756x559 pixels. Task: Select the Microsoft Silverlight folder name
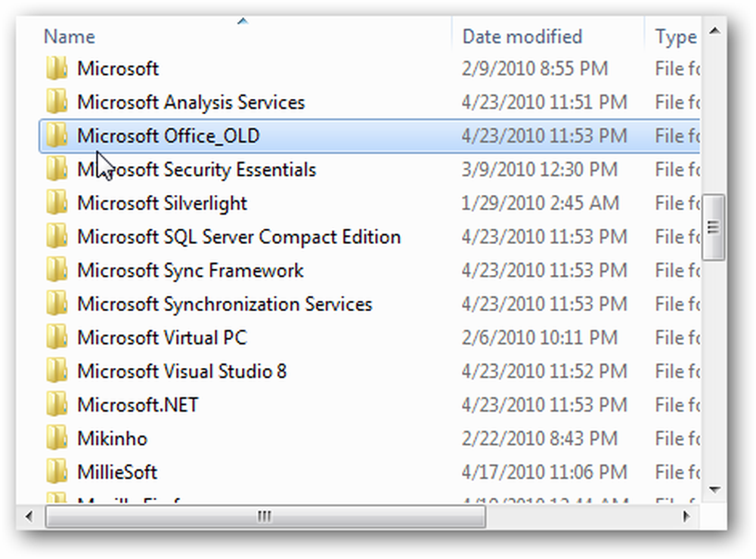coord(162,203)
